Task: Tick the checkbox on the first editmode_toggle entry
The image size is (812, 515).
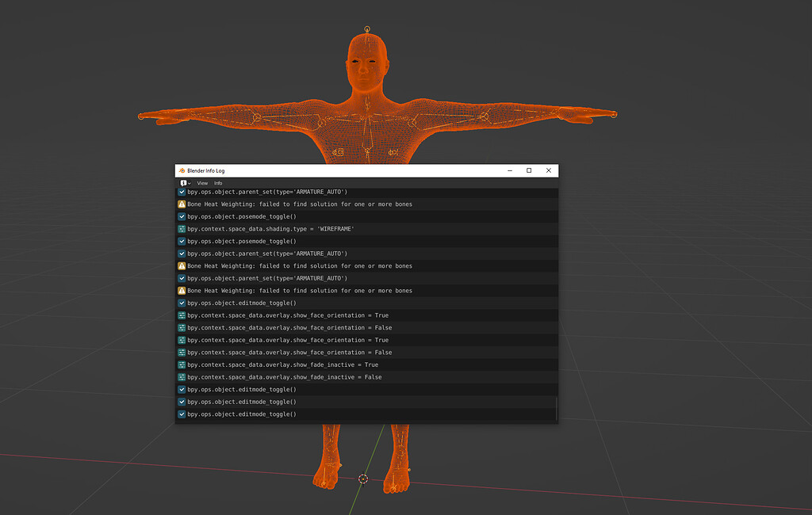Action: (x=181, y=303)
